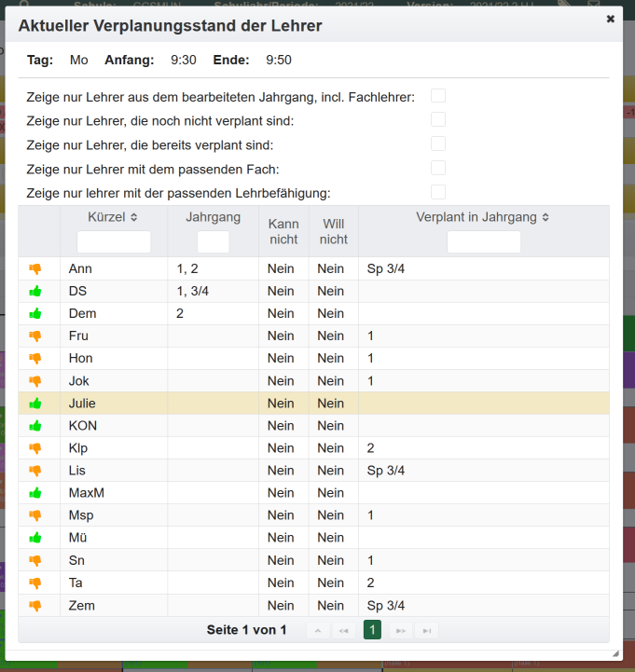Click the green thumbs-up icon for DS
The height and width of the screenshot is (672, 635).
[35, 292]
